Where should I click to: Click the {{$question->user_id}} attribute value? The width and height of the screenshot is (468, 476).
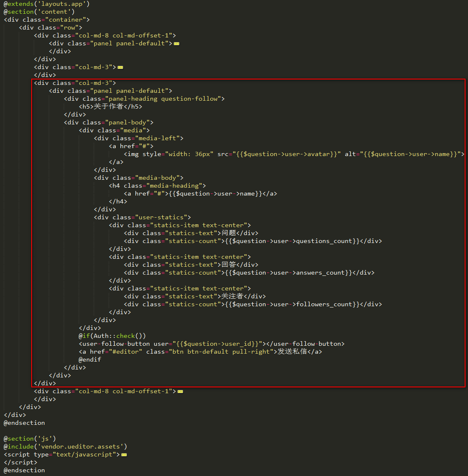217,344
